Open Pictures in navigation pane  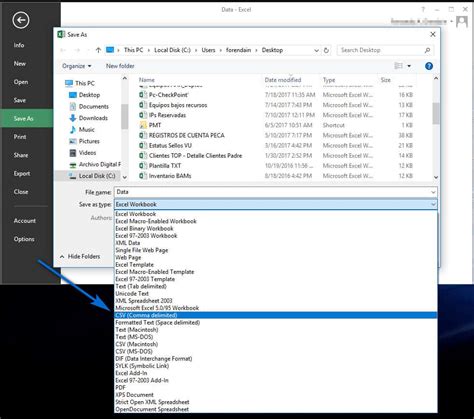click(84, 141)
